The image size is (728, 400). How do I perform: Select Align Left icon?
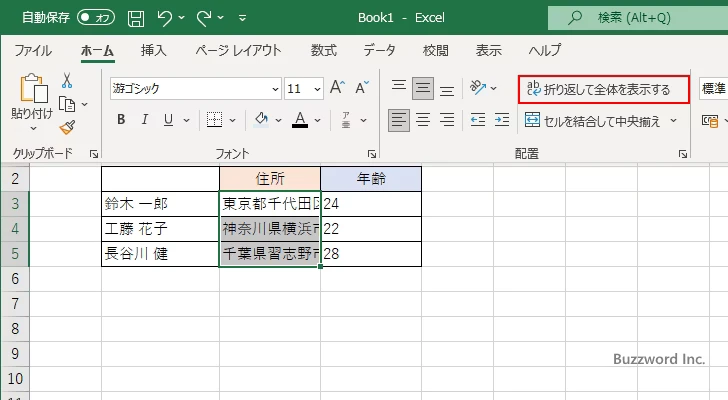399,120
